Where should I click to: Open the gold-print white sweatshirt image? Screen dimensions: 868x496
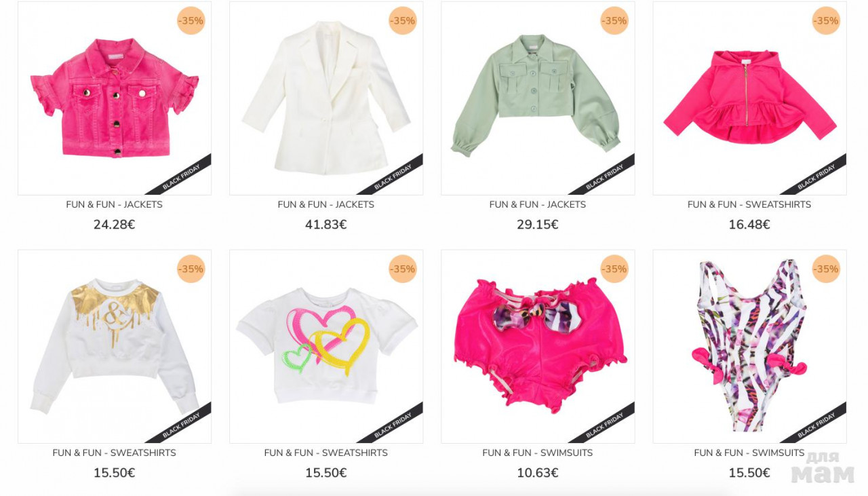(x=115, y=347)
